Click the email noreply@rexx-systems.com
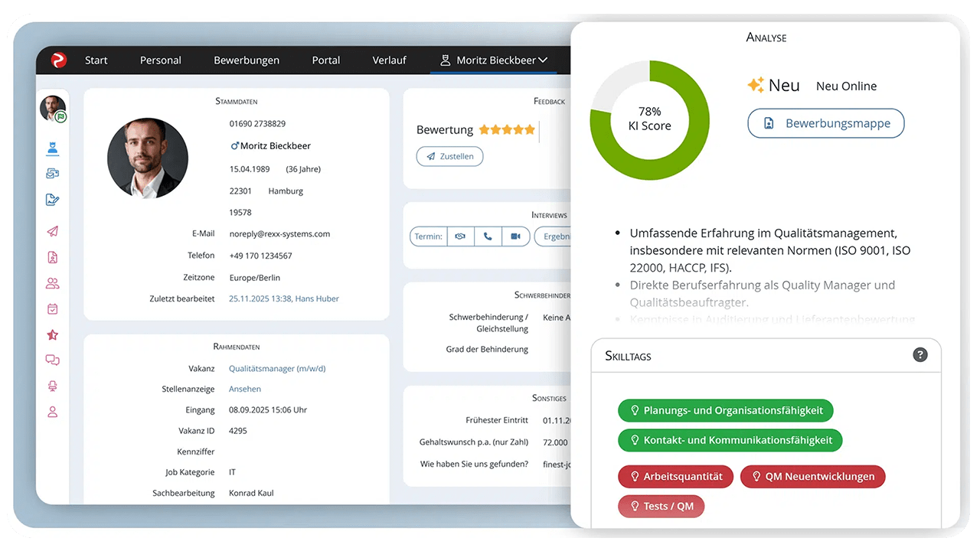 pos(279,233)
